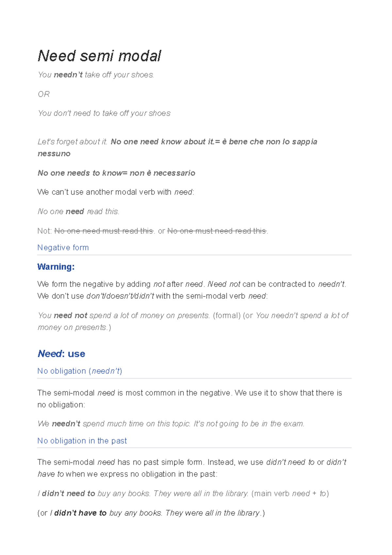Click the struck-through "No one must need read this"

[217, 231]
